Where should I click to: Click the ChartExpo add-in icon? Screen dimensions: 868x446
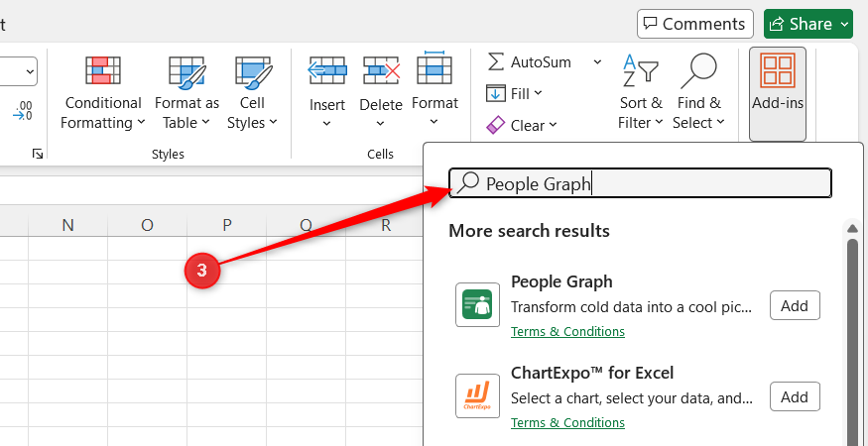tap(477, 395)
